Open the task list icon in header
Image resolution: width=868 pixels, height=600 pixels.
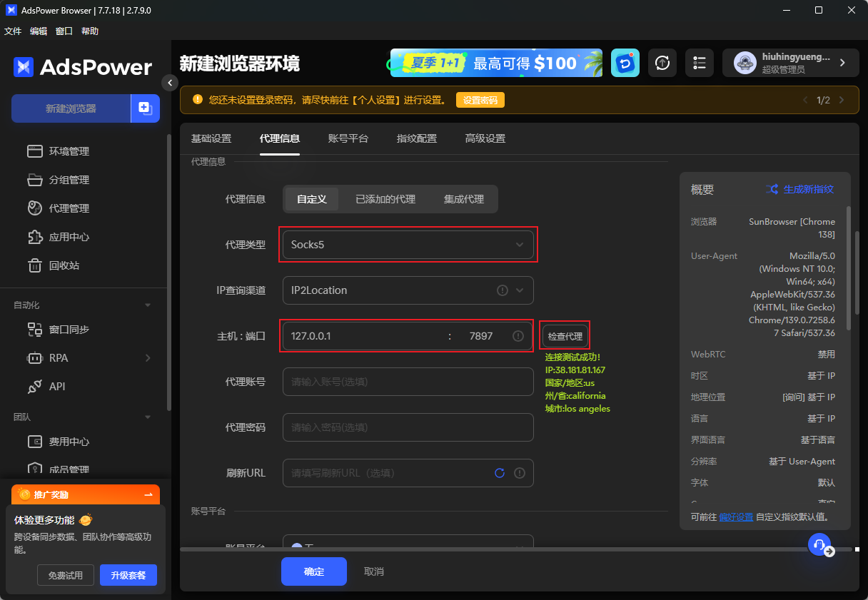700,63
